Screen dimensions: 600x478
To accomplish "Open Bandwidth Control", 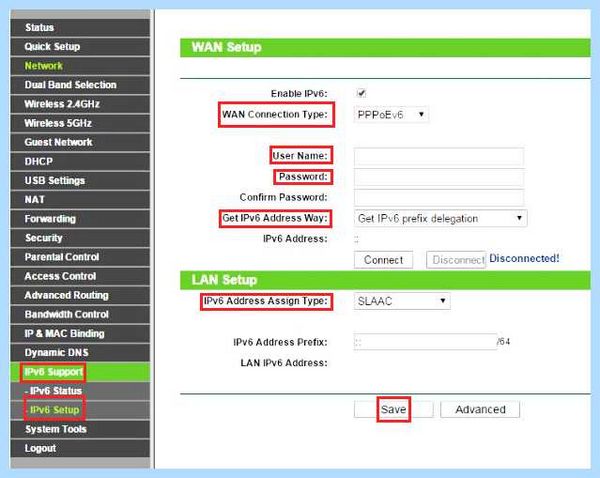I will 80,315.
